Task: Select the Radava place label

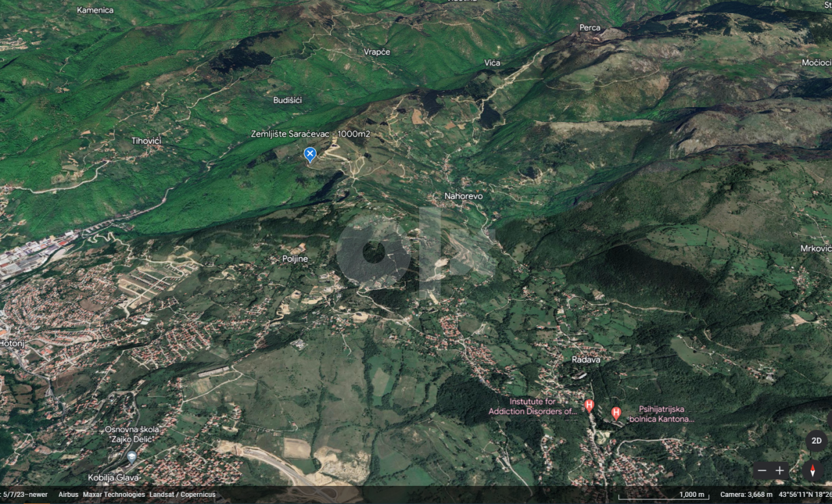Action: point(586,359)
